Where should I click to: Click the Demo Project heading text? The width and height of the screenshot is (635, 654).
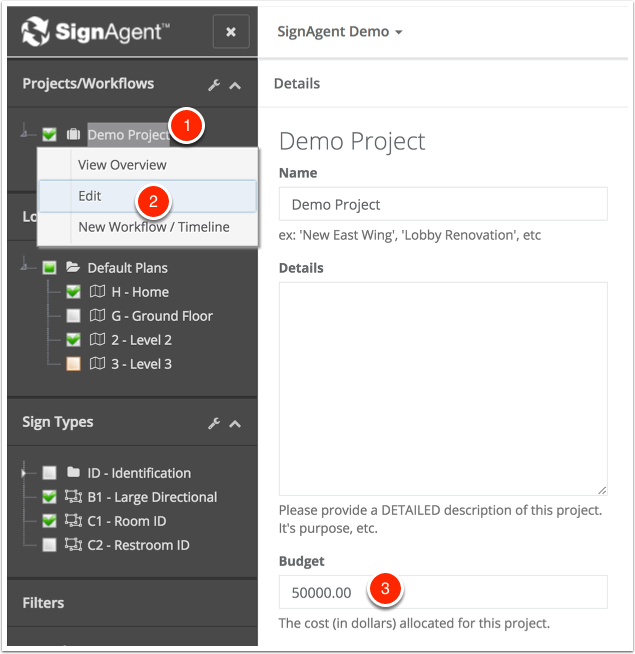(x=352, y=141)
